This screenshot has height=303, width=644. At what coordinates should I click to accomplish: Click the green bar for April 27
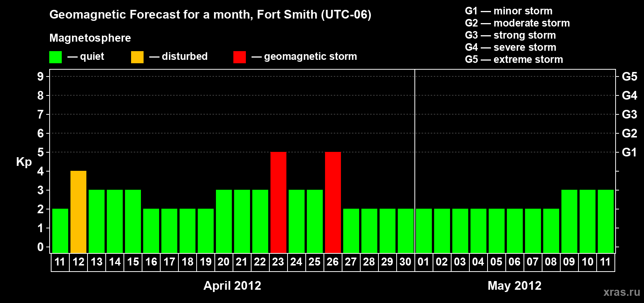tap(351, 231)
